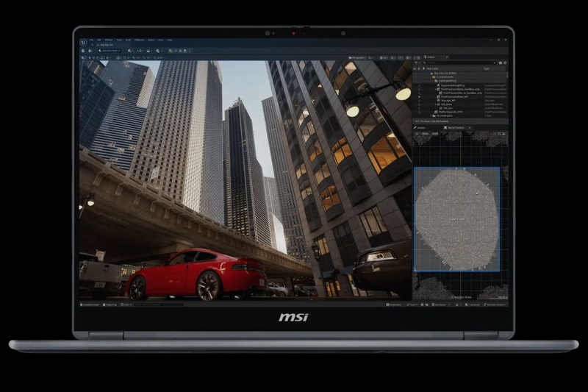Expand the Underpass folder
This screenshot has height=392, width=588.
(x=431, y=115)
